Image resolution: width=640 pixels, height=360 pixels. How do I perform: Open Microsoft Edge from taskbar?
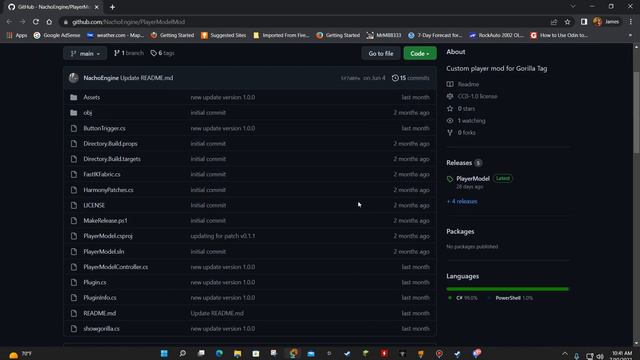[219, 353]
